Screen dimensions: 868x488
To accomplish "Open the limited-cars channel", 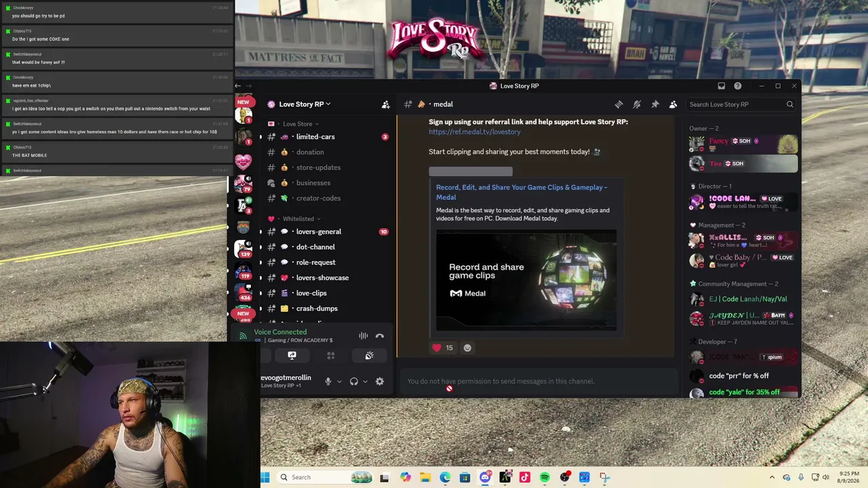I will pyautogui.click(x=328, y=137).
